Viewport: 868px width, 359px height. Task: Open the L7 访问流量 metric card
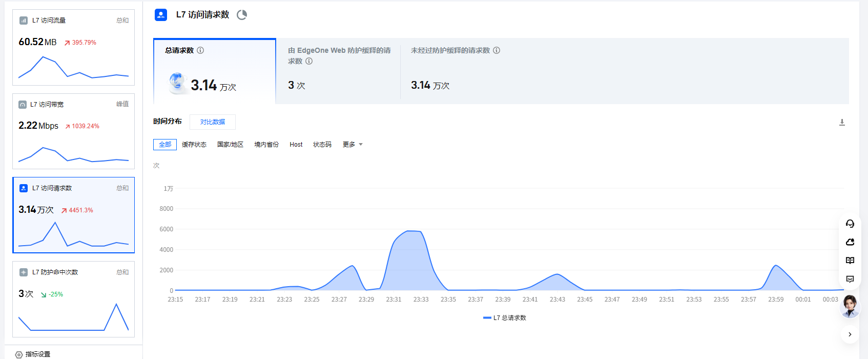coord(74,47)
